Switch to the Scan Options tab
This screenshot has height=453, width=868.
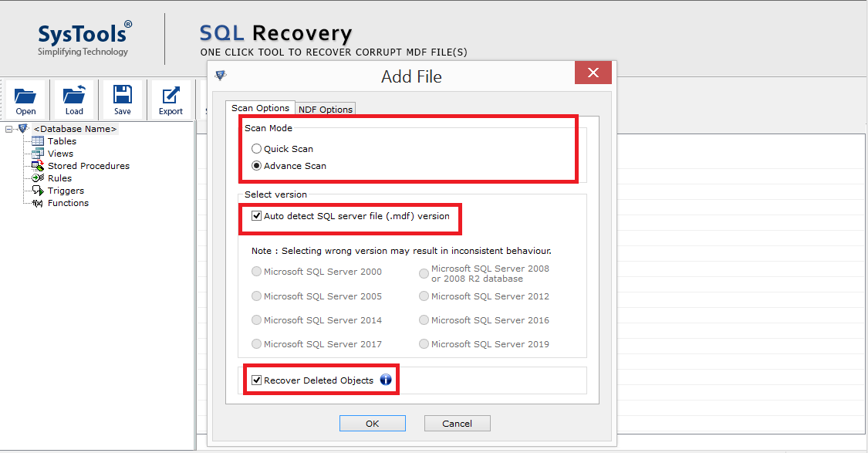(260, 108)
